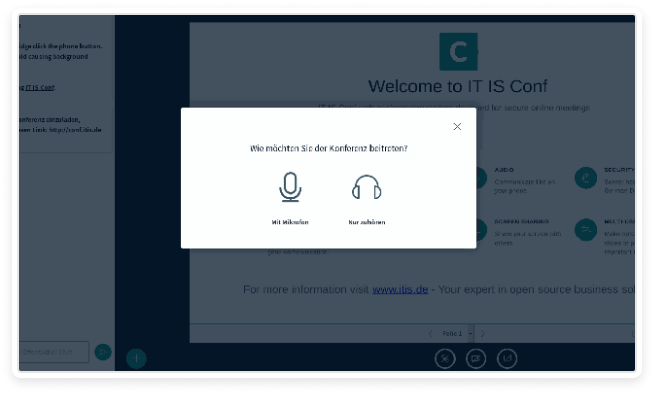
Task: Select the "Nur zuhören" label
Action: [367, 222]
